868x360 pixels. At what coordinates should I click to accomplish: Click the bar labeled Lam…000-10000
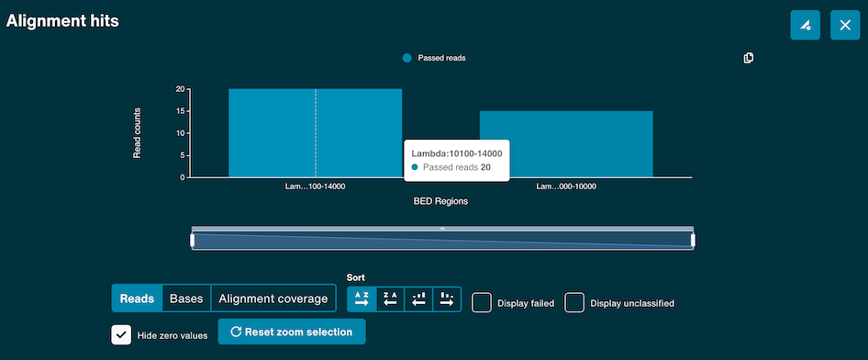tap(566, 144)
